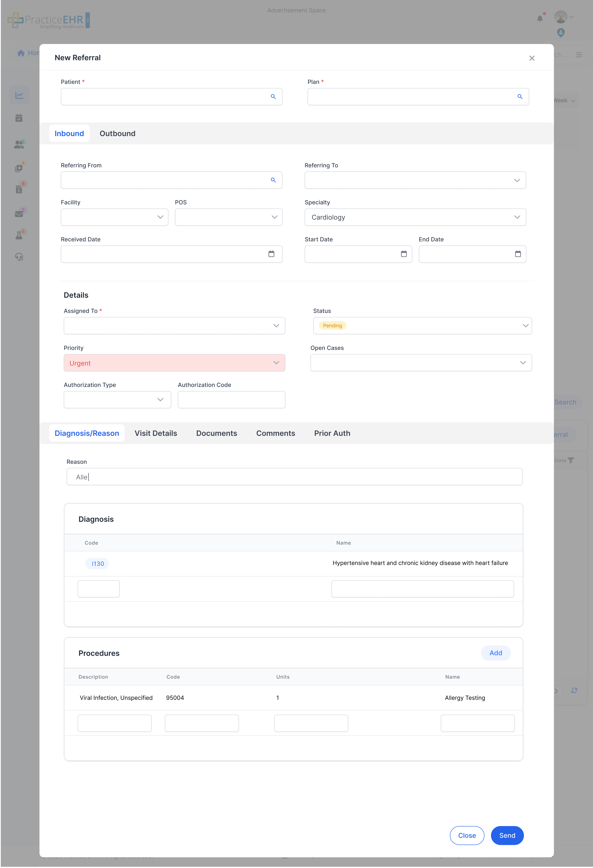Switch to the Documents tab

click(x=216, y=433)
